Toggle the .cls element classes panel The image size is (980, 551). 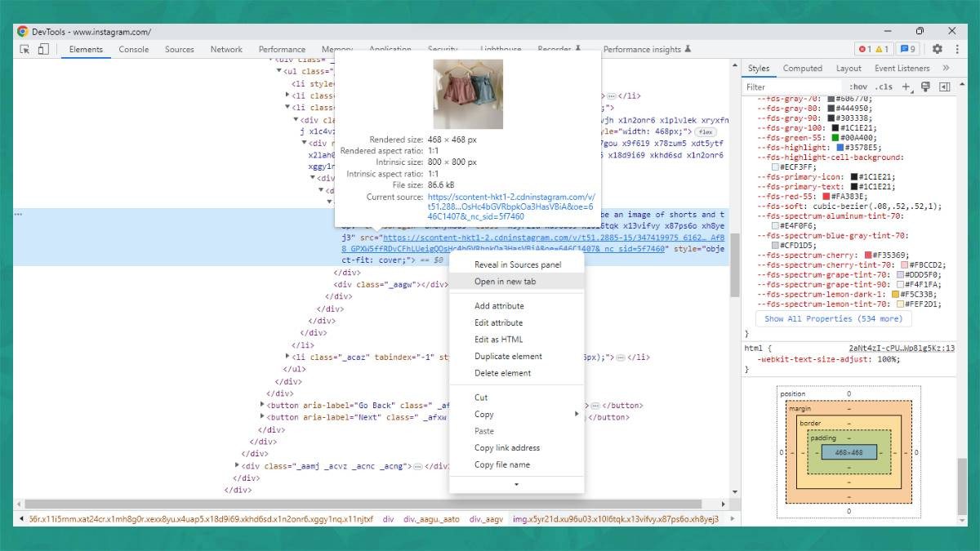(884, 87)
